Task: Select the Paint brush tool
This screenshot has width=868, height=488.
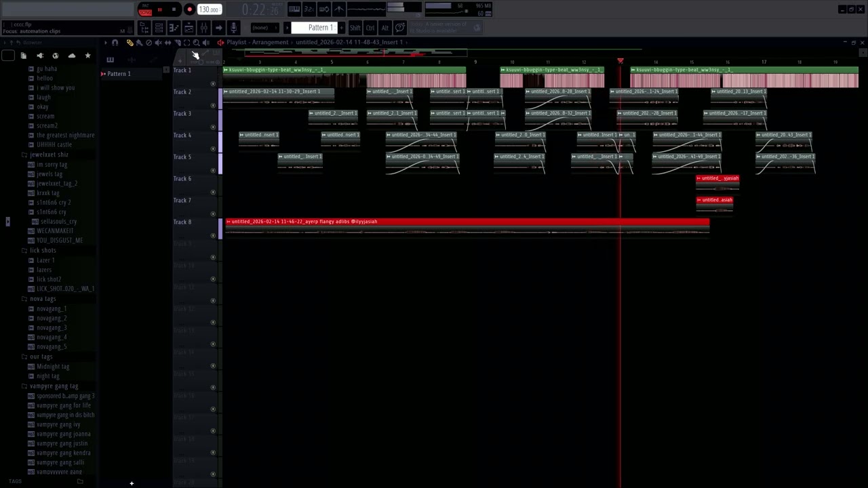Action: coord(139,43)
